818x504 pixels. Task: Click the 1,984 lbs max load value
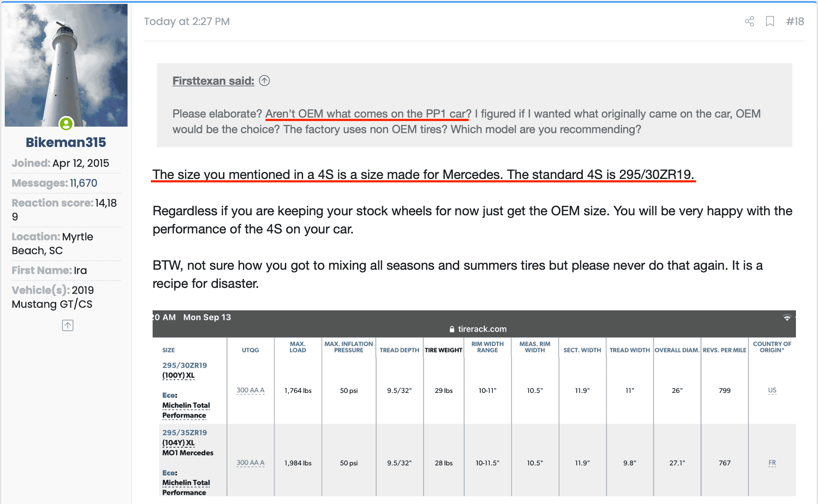298,463
